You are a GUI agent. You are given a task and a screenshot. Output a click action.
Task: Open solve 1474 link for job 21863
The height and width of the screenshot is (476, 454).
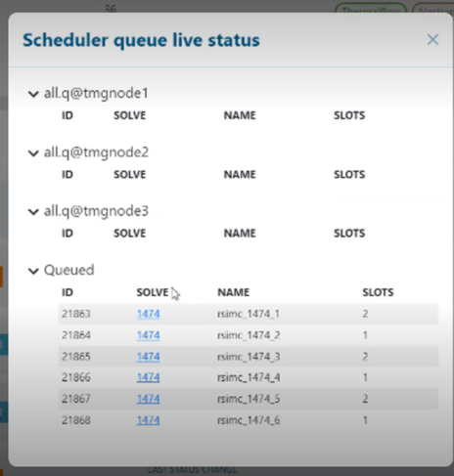click(x=148, y=314)
